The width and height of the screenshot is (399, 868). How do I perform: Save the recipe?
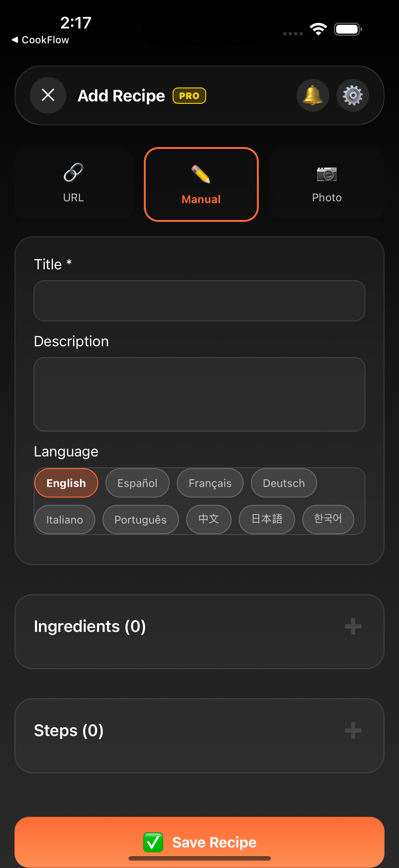pyautogui.click(x=199, y=842)
